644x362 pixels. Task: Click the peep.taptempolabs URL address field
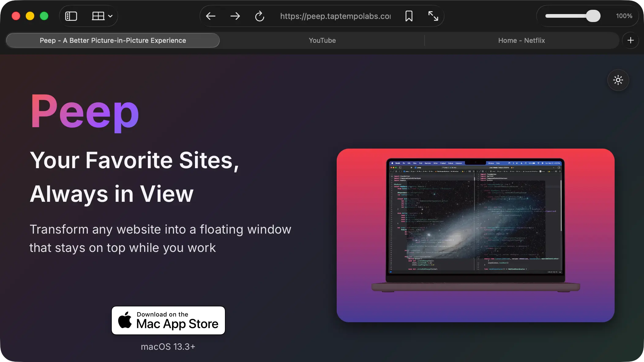click(335, 16)
